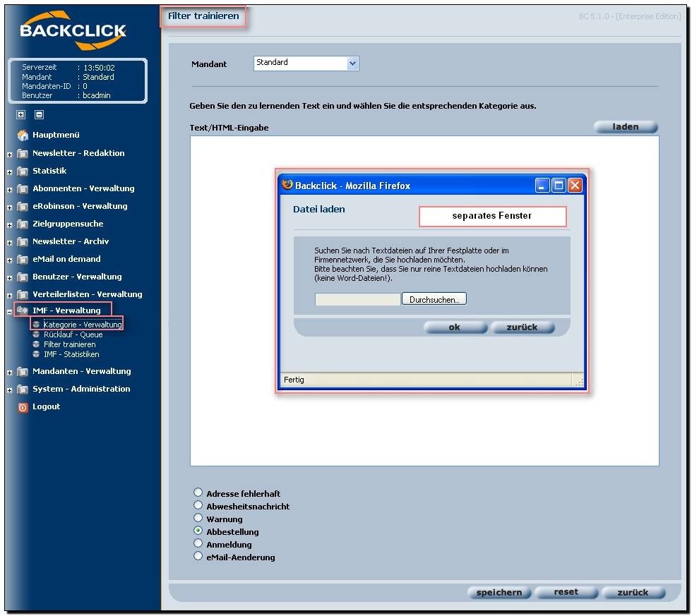Click the IMF - Verwaltung open folder icon

click(23, 310)
